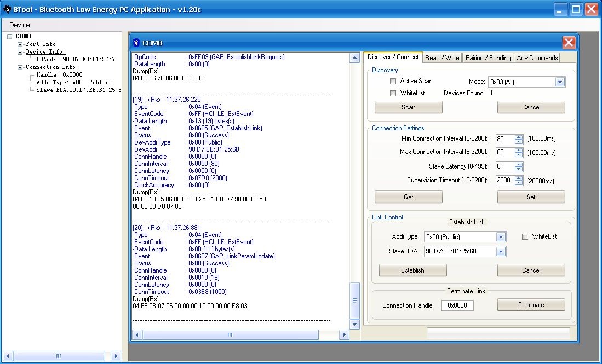602x364 pixels.
Task: Click the device tree's horizontal scrollbar left arrow
Action: point(7,356)
